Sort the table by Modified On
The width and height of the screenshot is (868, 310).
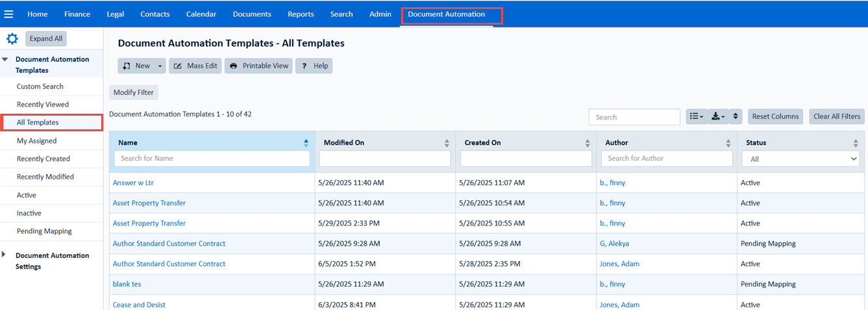pos(447,143)
